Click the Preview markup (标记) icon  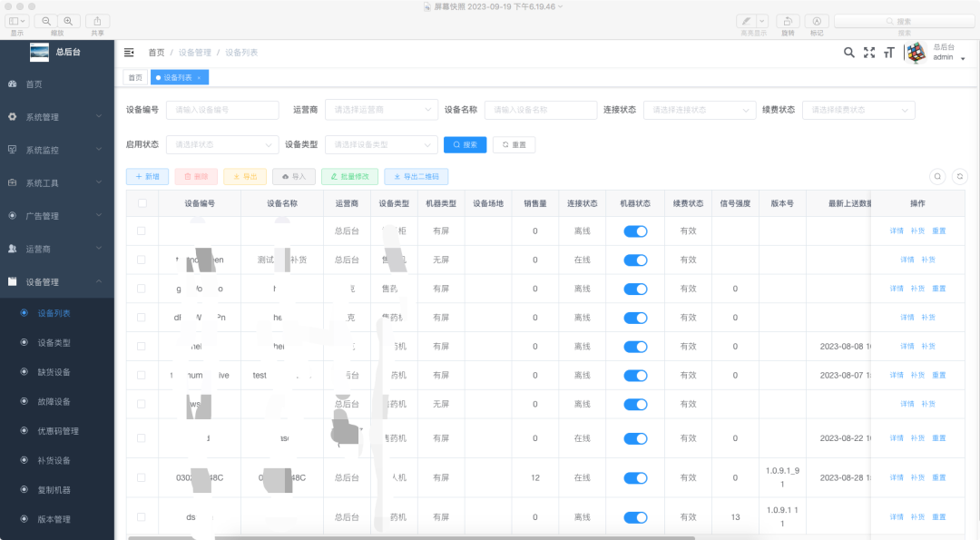pos(817,21)
